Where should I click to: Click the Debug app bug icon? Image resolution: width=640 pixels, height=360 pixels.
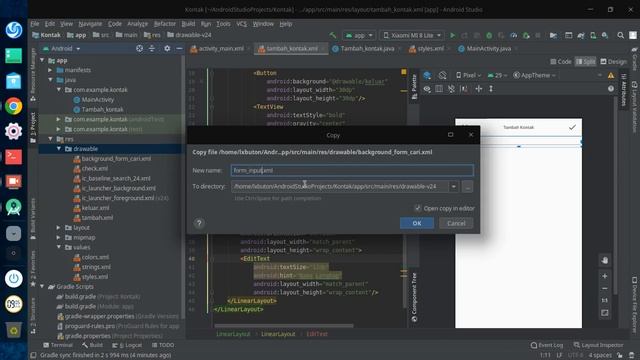[489, 36]
